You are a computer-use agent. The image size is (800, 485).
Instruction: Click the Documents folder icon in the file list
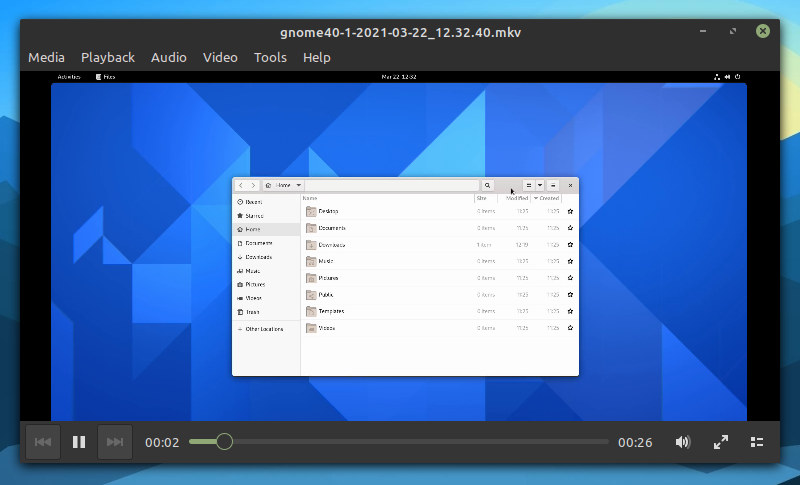click(311, 228)
